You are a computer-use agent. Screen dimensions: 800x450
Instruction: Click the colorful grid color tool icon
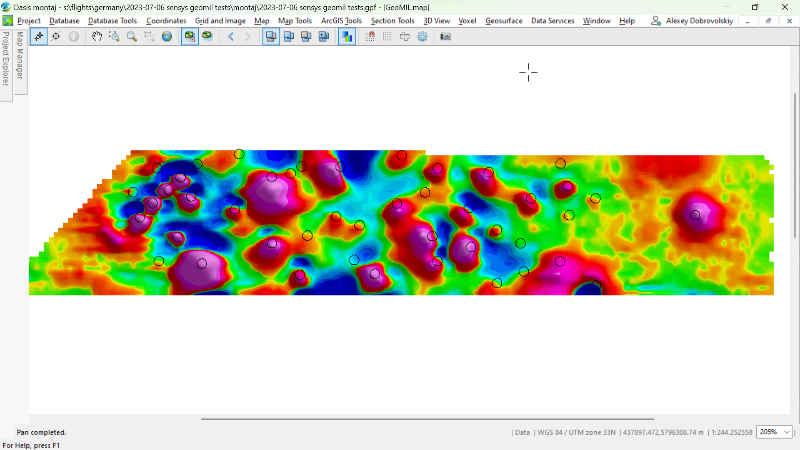pos(347,36)
